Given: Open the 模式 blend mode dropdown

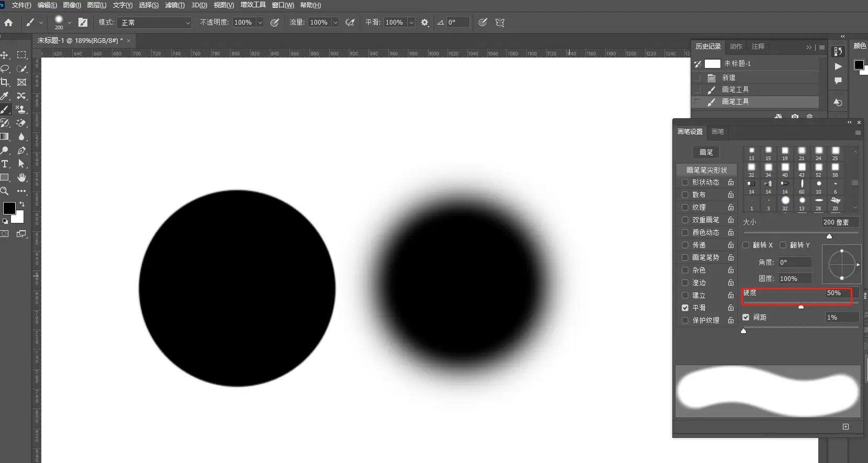Looking at the screenshot, I should point(155,22).
